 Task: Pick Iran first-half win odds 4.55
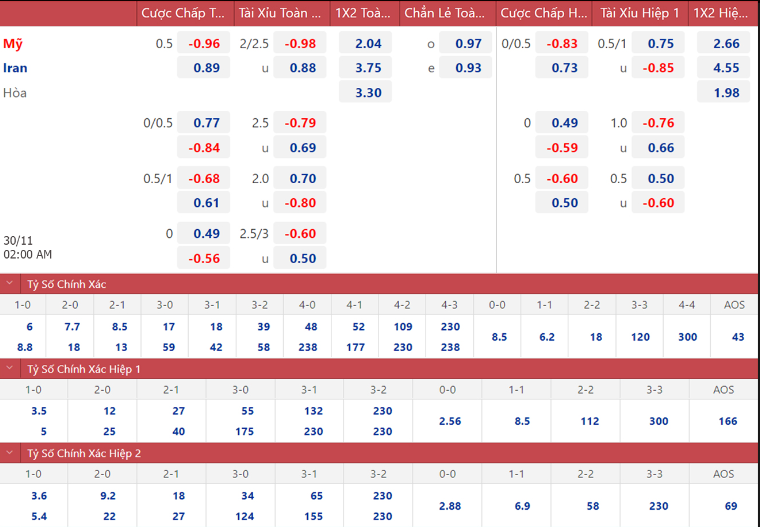[x=726, y=68]
